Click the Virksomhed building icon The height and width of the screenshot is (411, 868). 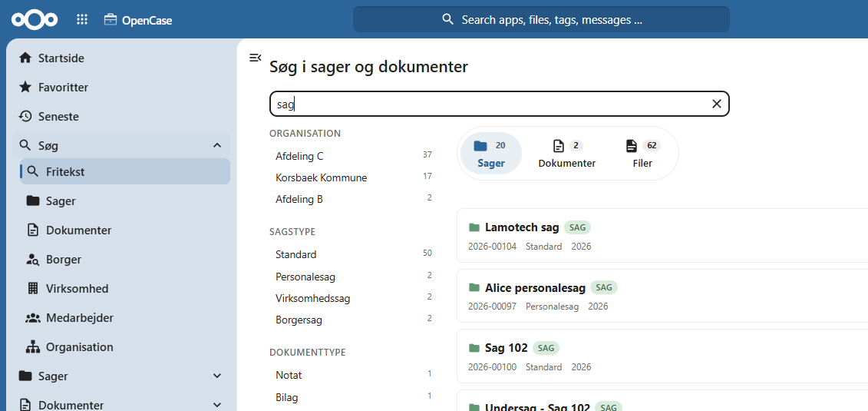[33, 289]
